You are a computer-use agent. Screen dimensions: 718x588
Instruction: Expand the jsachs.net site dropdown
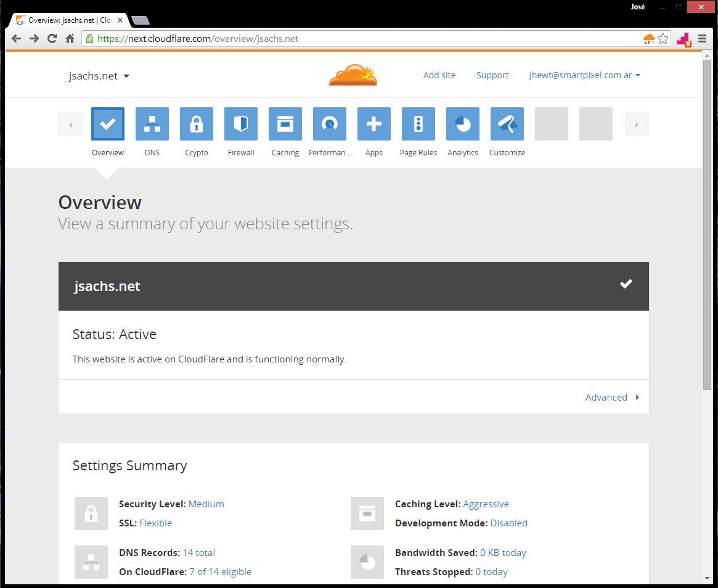coord(99,76)
